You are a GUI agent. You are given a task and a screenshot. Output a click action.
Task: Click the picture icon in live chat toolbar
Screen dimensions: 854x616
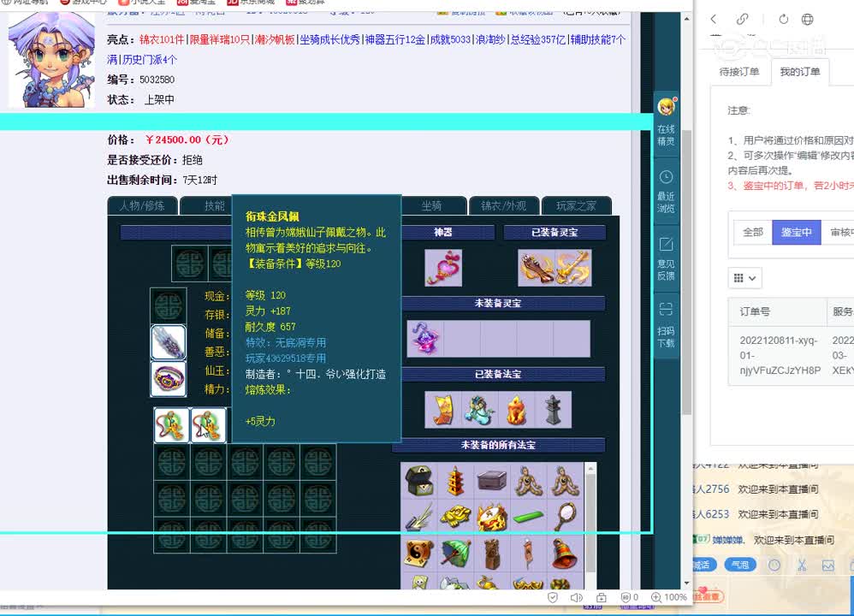(x=827, y=565)
